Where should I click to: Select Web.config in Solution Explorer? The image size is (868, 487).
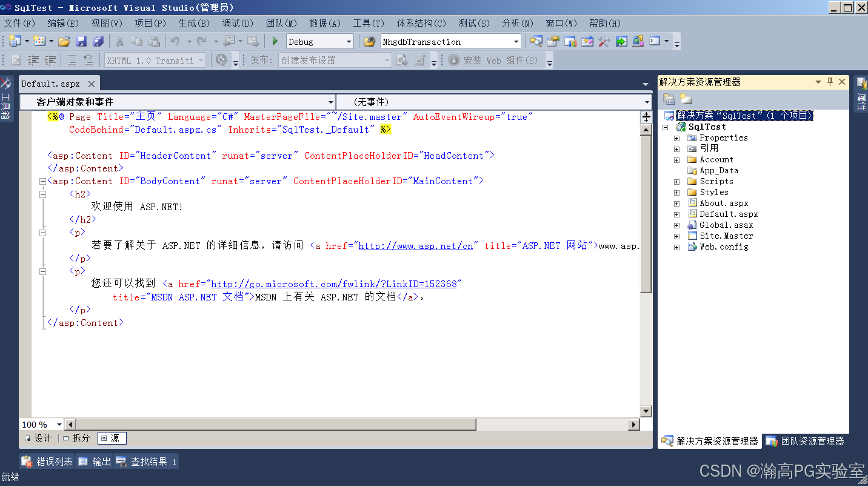724,247
